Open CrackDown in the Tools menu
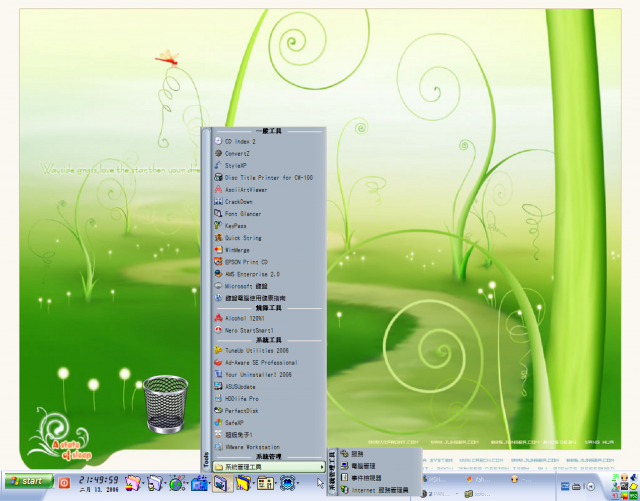 click(269, 202)
